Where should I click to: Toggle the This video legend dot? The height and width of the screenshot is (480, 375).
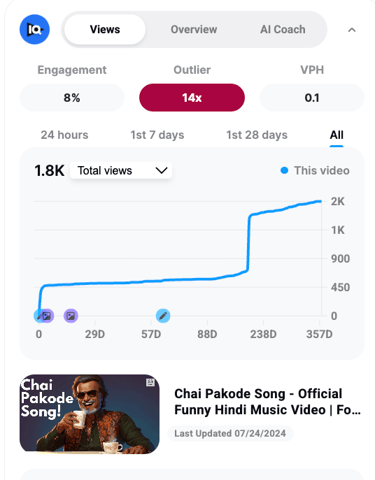coord(284,171)
